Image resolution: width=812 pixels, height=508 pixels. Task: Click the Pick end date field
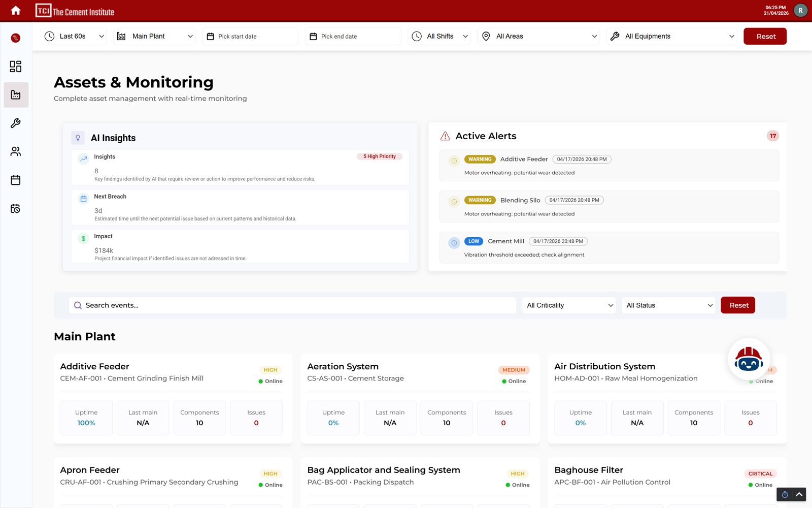click(x=353, y=36)
